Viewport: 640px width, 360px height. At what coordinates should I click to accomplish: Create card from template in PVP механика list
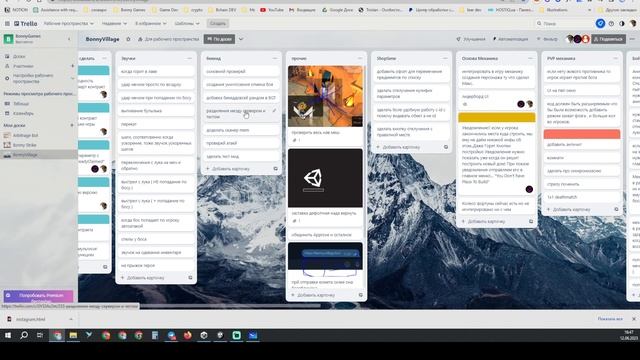click(616, 209)
